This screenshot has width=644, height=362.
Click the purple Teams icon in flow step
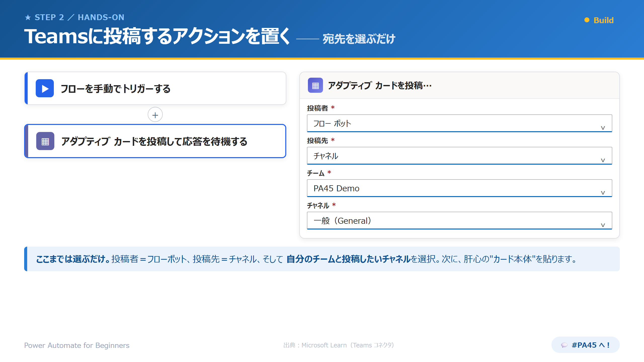tap(45, 141)
